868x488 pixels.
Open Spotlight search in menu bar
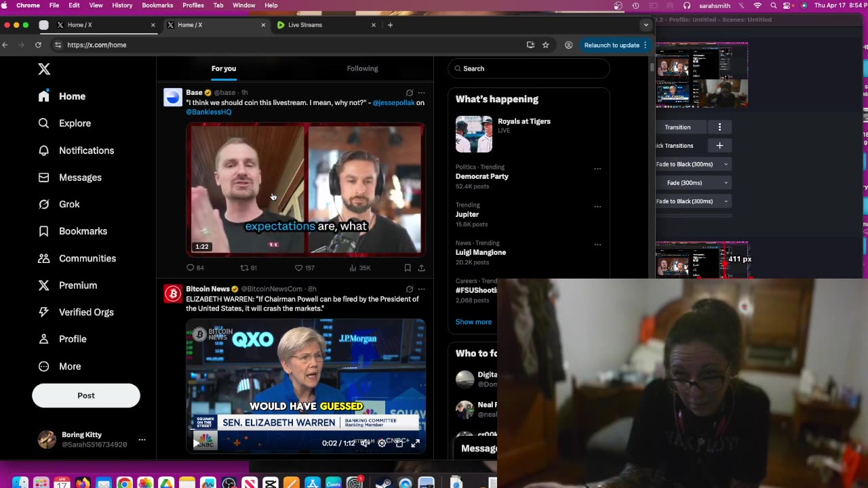tap(773, 5)
